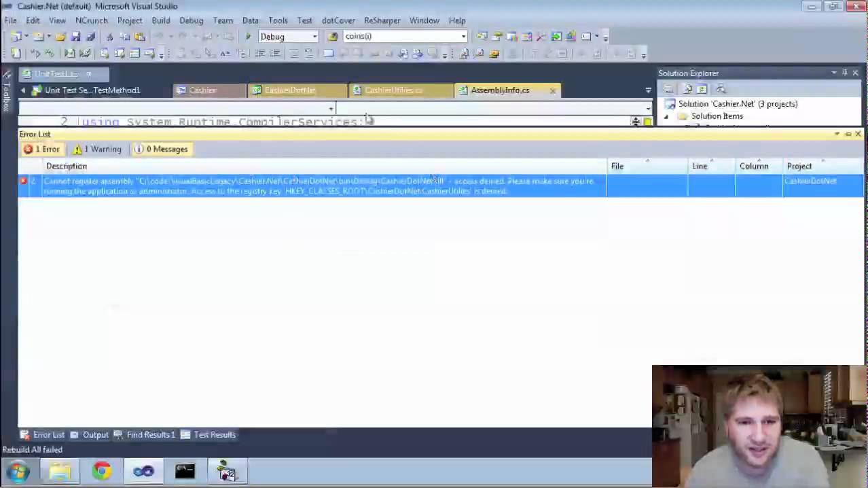Click the editor split handle icon
Viewport: 868px width, 488px height.
[636, 122]
